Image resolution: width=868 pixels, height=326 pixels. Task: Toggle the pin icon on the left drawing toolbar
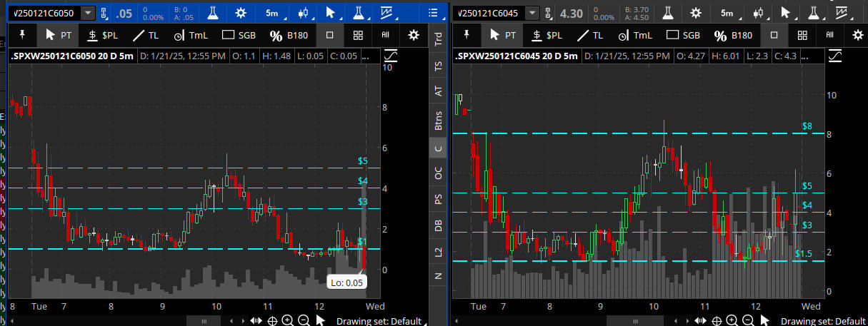22,35
